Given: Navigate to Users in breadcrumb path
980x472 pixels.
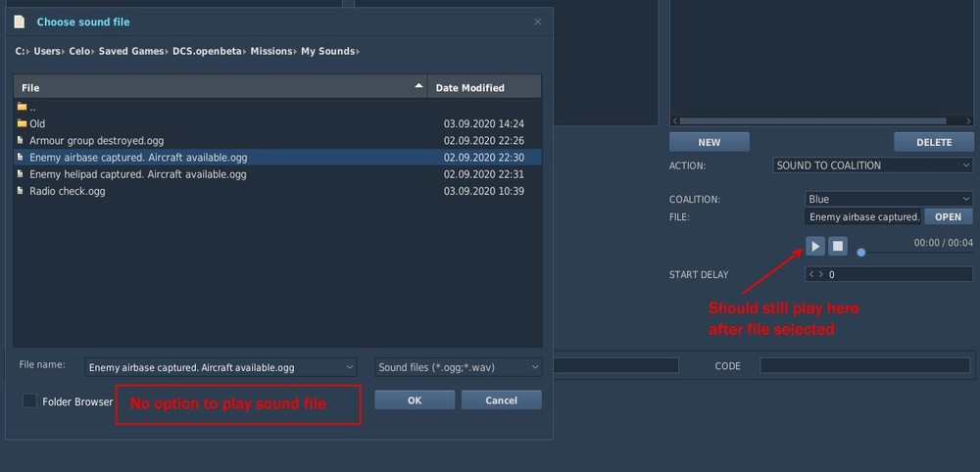Looking at the screenshot, I should pos(47,51).
